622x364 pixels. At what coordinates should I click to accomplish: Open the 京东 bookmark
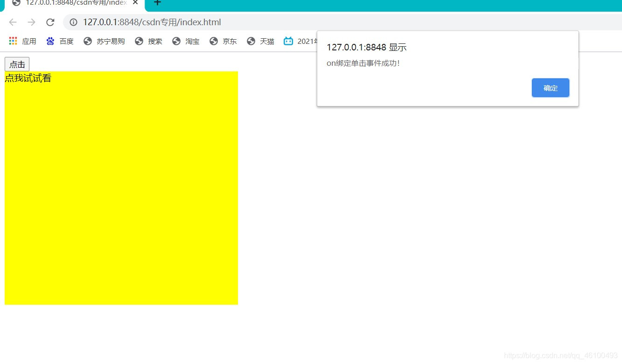224,41
